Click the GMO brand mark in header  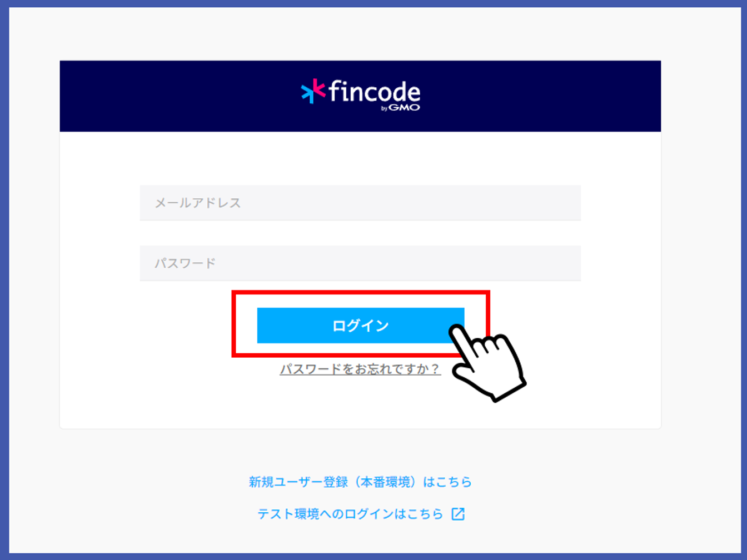[404, 108]
